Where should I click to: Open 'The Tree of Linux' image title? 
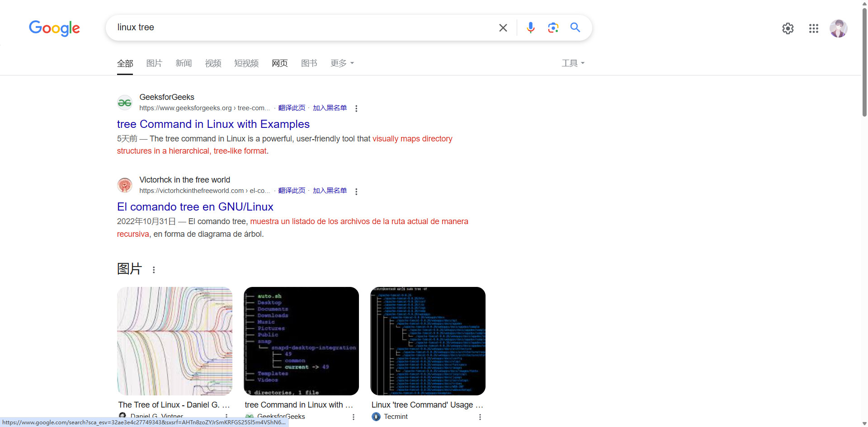pos(174,405)
